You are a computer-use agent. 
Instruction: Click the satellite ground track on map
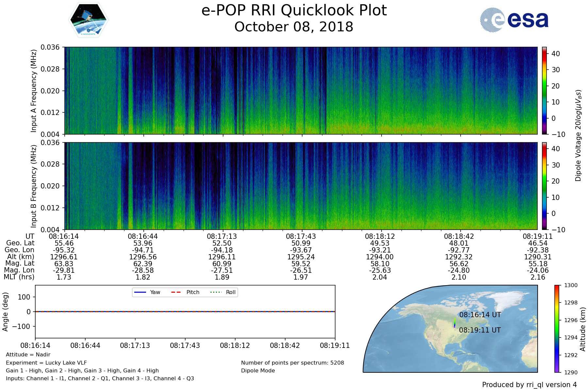coord(454,322)
